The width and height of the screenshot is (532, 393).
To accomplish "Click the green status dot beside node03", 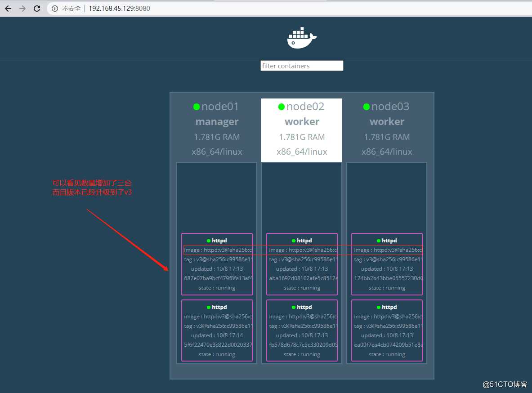I will coord(366,107).
